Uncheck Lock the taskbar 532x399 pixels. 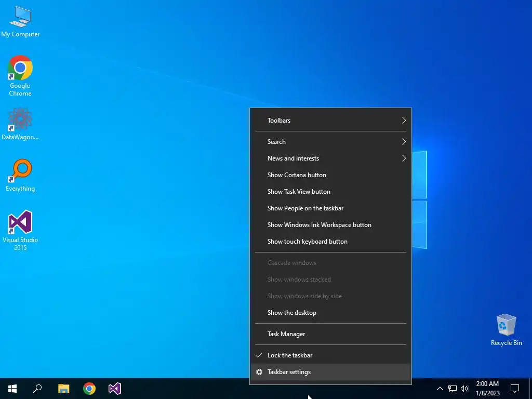point(330,355)
